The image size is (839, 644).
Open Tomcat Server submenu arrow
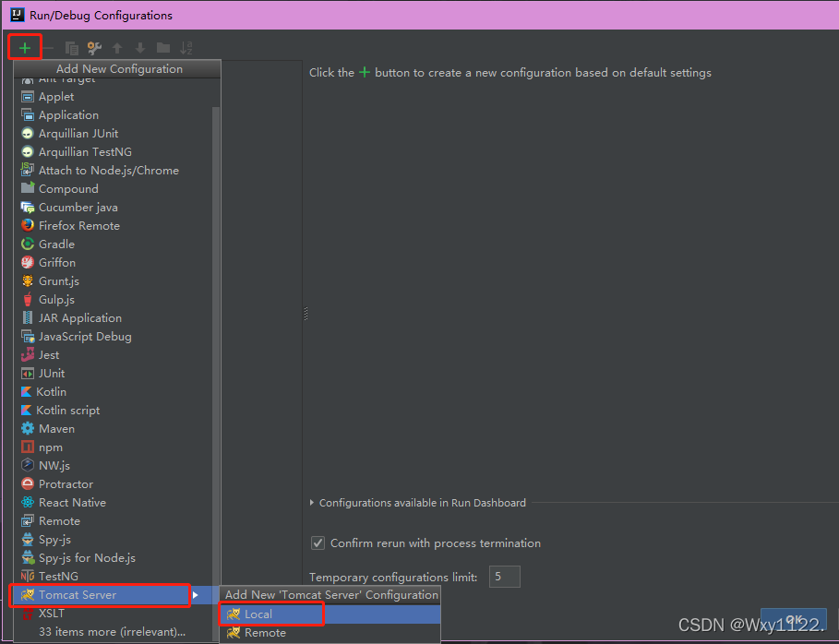196,595
